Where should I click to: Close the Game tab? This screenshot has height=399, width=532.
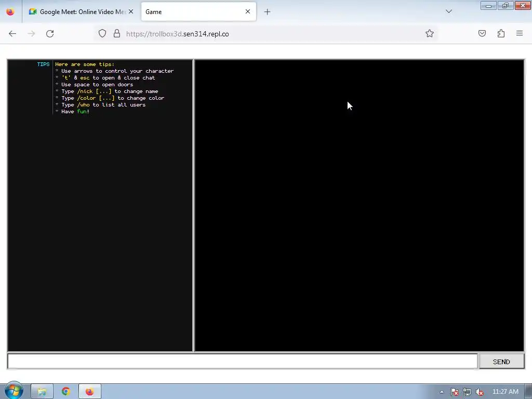(x=248, y=11)
